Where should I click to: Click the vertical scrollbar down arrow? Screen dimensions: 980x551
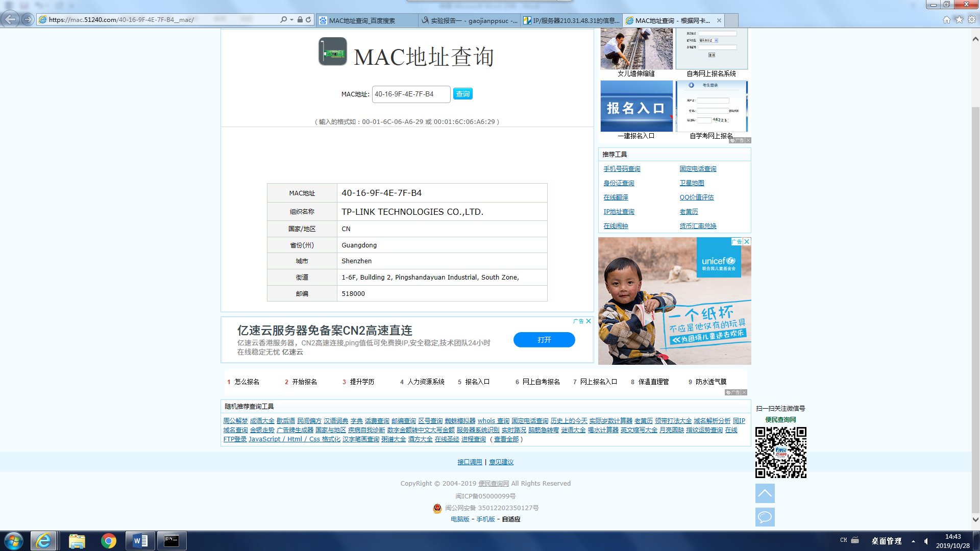pos(975,519)
